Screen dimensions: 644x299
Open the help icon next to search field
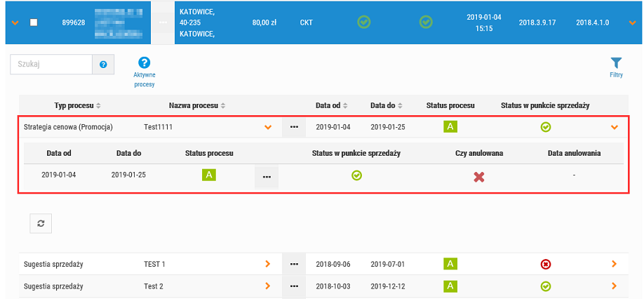coord(103,65)
